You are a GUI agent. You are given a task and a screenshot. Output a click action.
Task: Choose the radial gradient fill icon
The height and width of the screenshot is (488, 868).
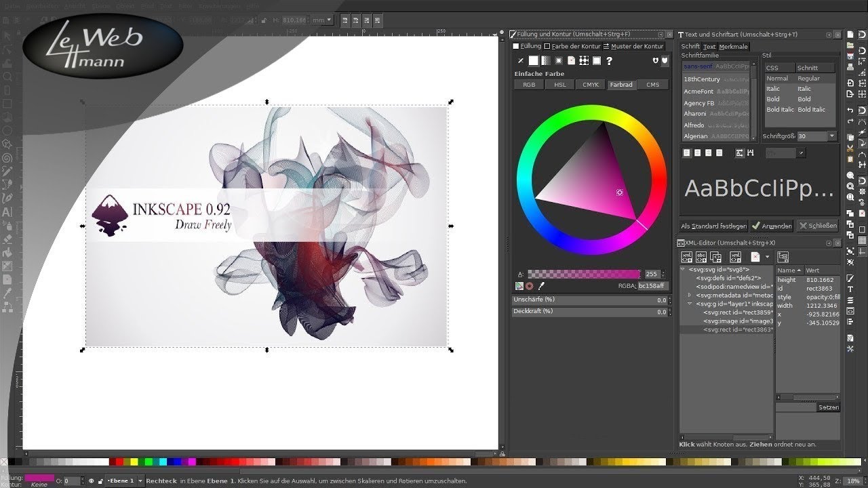pyautogui.click(x=559, y=60)
